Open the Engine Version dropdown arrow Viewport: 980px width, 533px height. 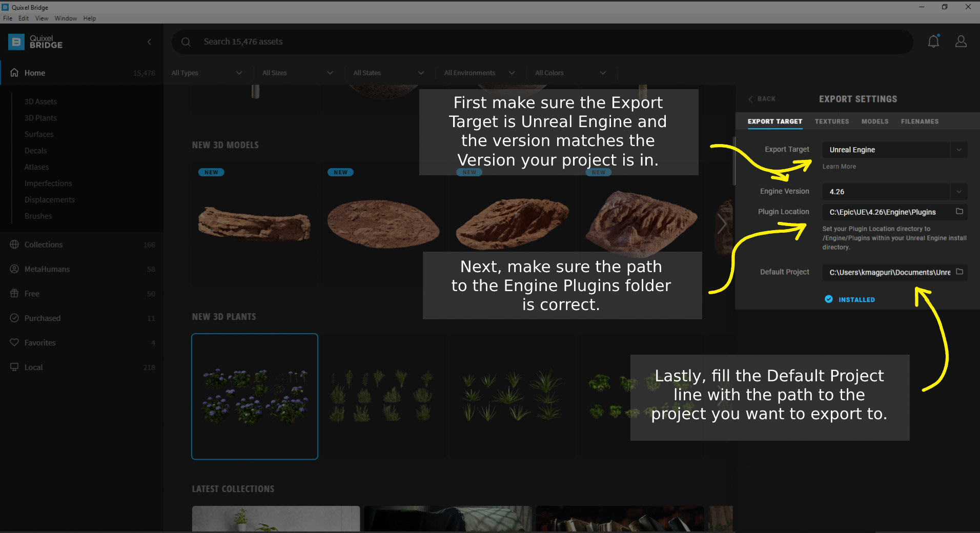958,192
